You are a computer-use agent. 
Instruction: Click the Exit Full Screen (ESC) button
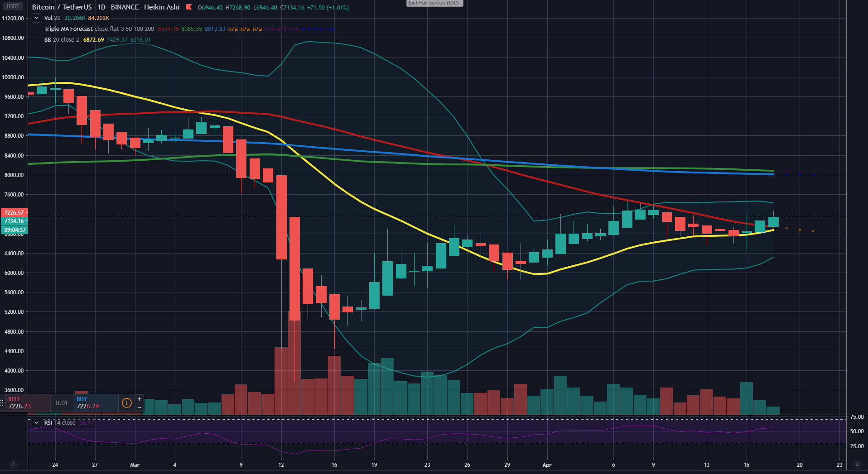434,3
